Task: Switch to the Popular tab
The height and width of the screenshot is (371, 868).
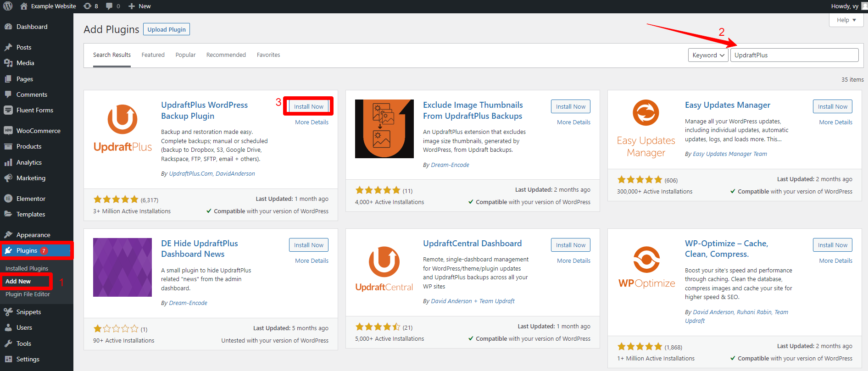Action: pyautogui.click(x=185, y=55)
